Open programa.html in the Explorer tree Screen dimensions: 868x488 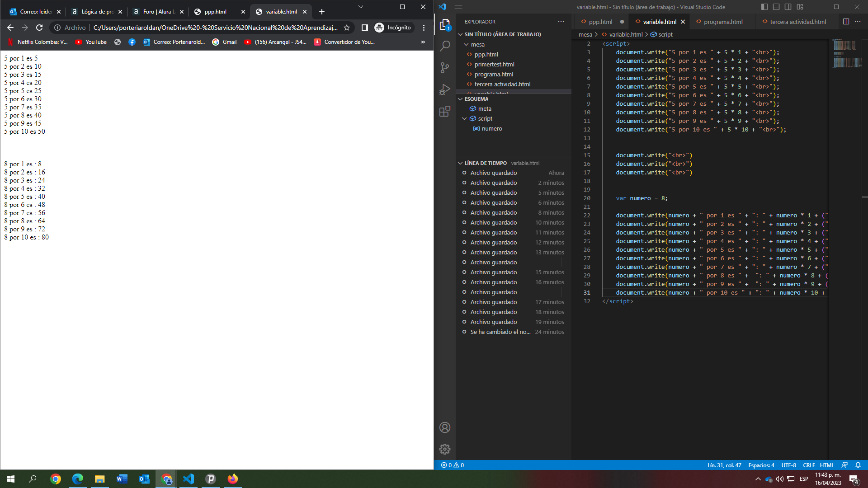point(494,74)
